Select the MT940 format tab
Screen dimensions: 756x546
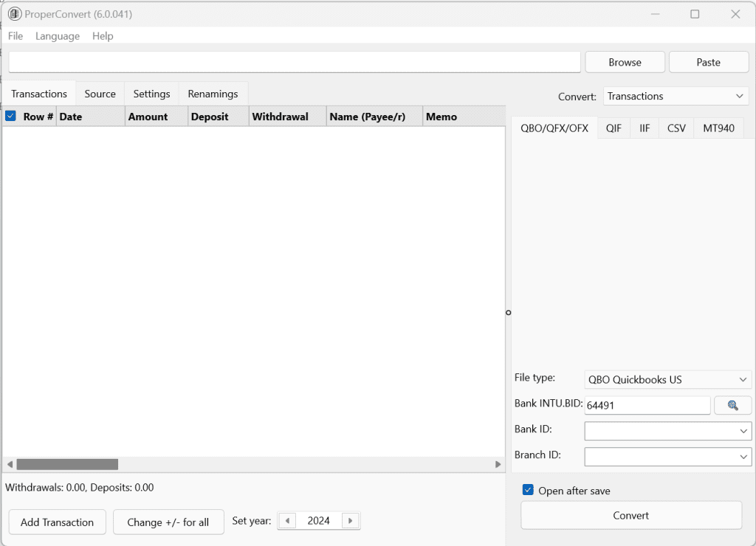[x=718, y=128]
